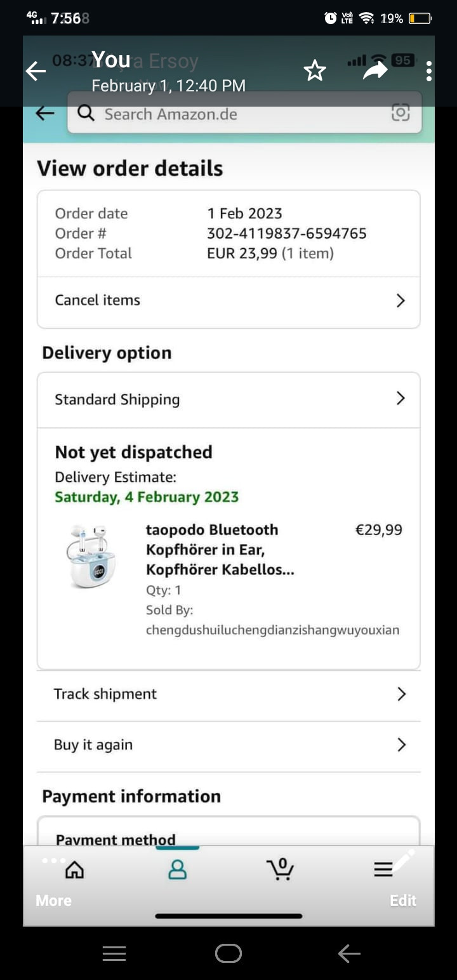Screen dimensions: 457x980
Task: Open the hamburger menu icon
Action: click(383, 869)
